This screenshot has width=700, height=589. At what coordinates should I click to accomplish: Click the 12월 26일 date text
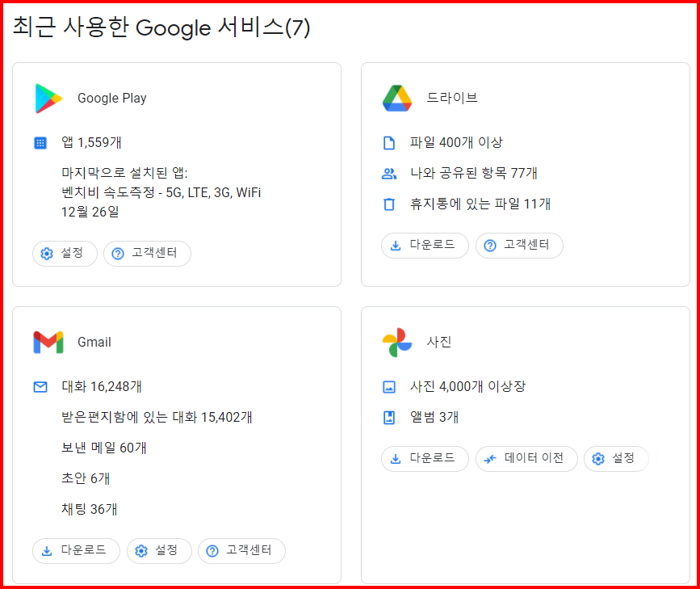90,212
